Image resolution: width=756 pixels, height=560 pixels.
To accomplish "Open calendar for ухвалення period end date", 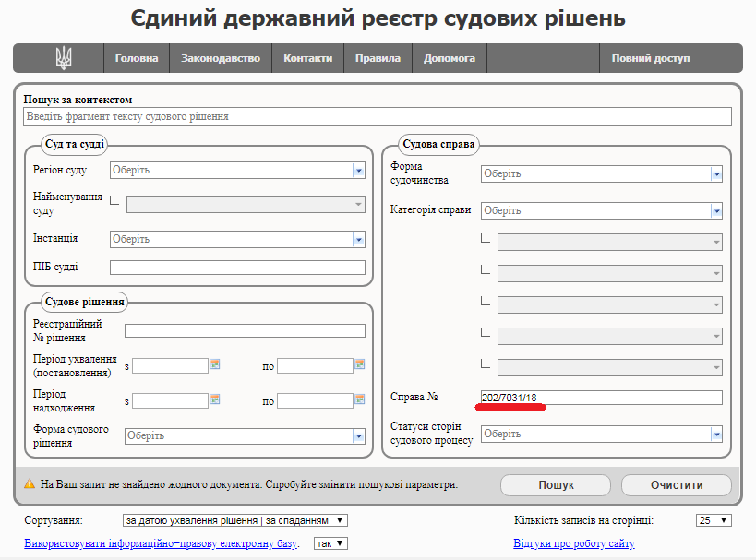I will (360, 365).
